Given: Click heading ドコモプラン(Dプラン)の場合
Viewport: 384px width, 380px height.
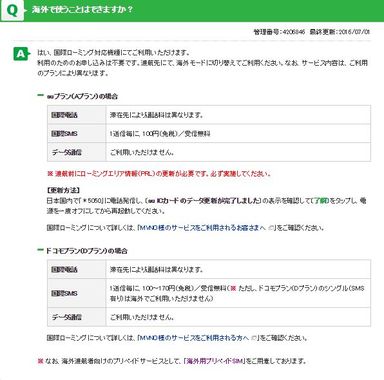Looking at the screenshot, I should 86,251.
